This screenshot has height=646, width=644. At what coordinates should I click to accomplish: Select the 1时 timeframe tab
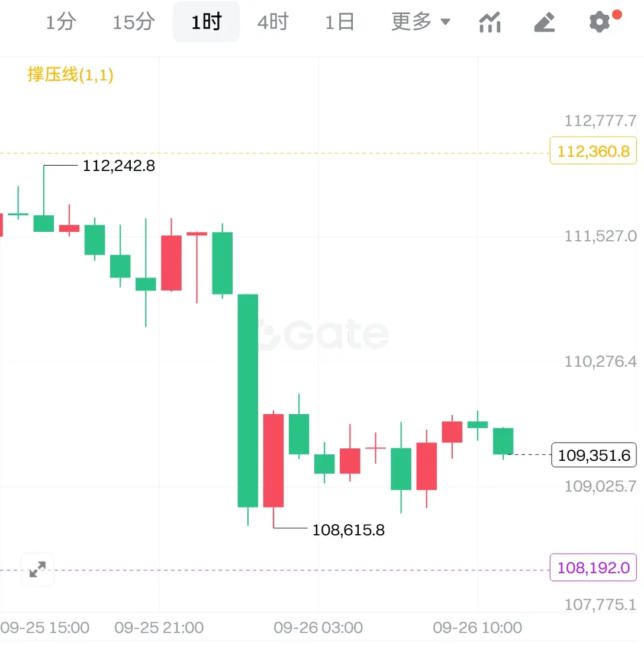(x=206, y=22)
